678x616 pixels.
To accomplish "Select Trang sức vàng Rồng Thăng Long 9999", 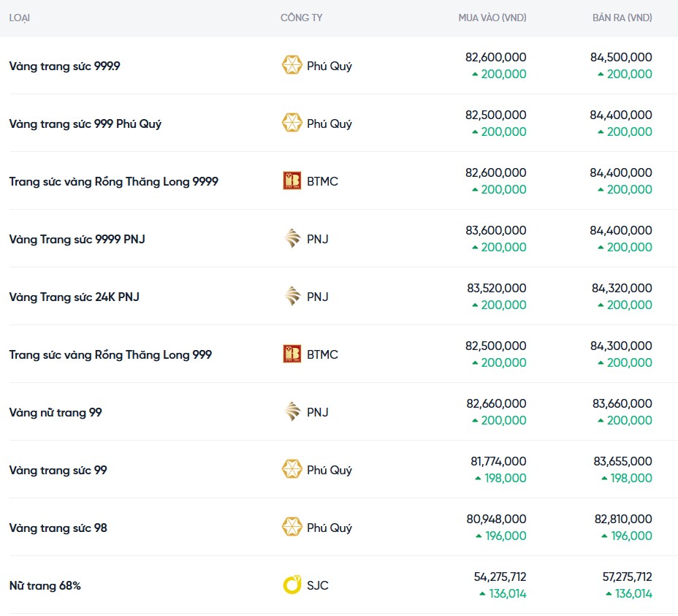I will point(113,181).
